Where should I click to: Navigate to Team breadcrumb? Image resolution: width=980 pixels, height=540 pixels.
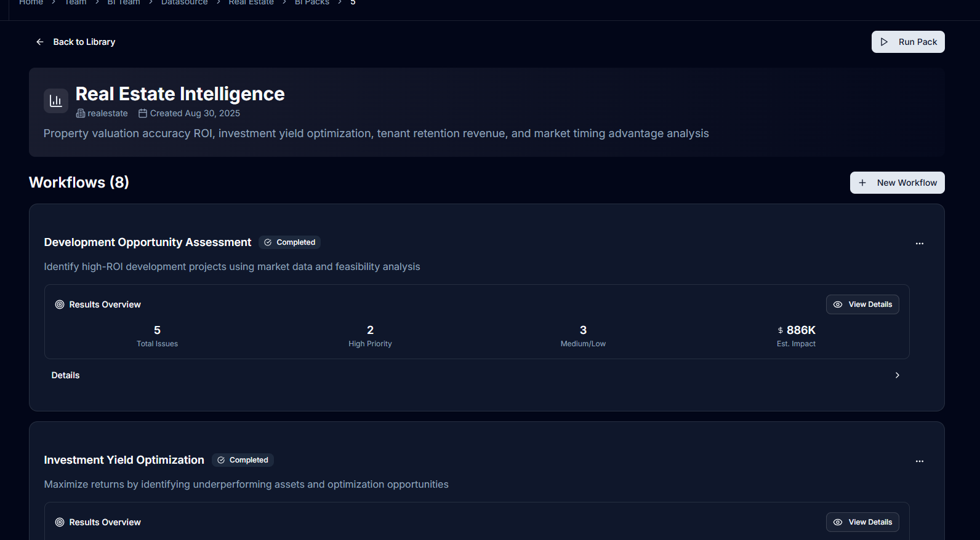click(x=76, y=2)
